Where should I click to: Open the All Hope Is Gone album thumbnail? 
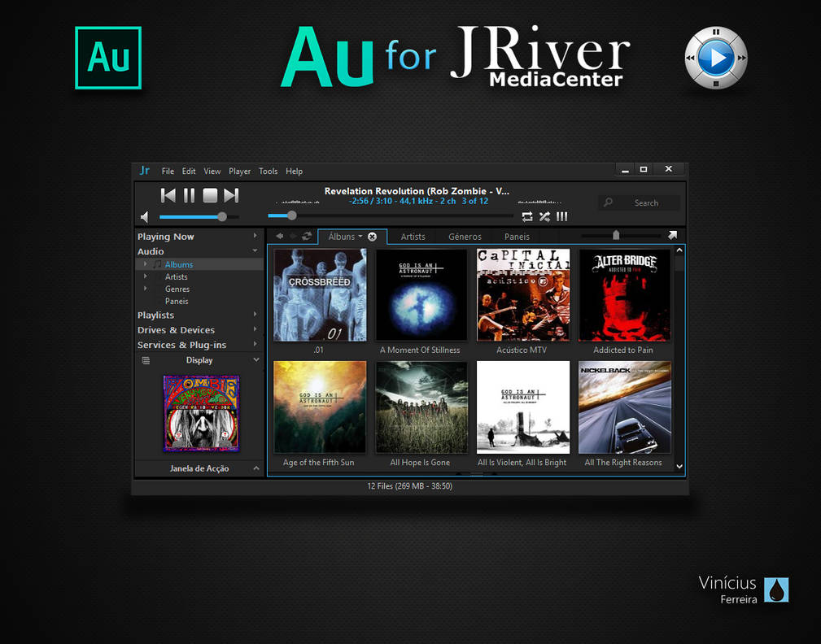(421, 407)
